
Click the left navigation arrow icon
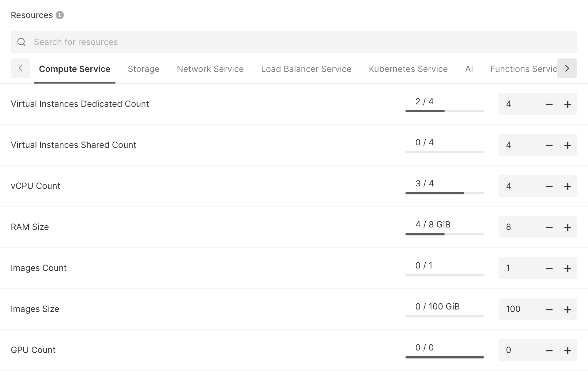20,68
